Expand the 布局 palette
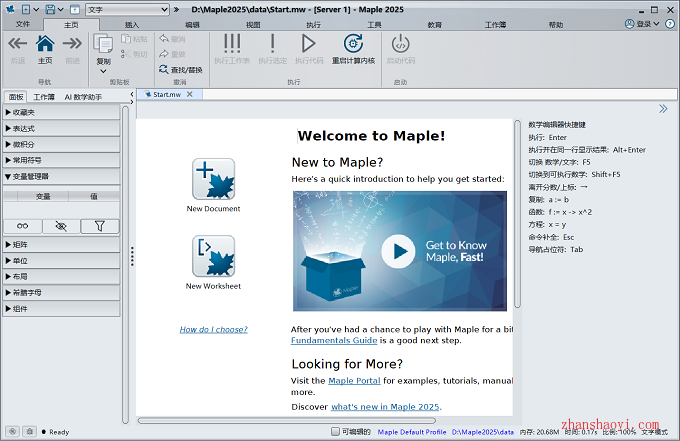This screenshot has width=680, height=441. tap(61, 276)
